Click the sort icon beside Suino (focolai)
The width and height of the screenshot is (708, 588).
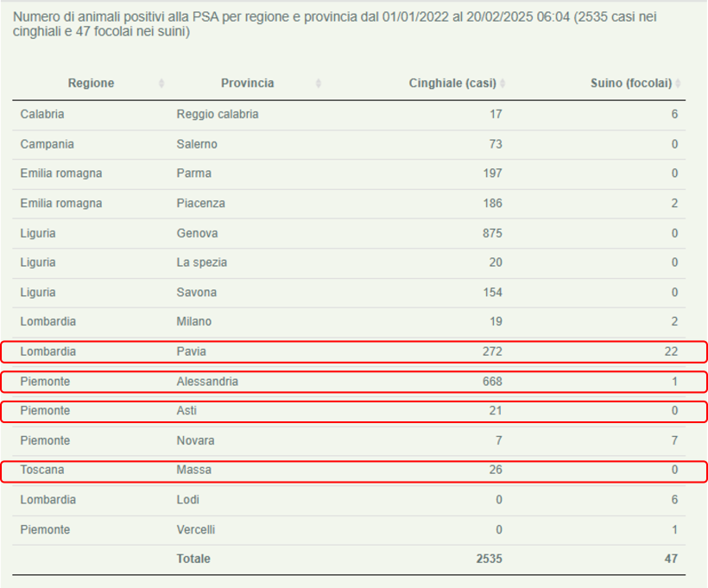(680, 83)
